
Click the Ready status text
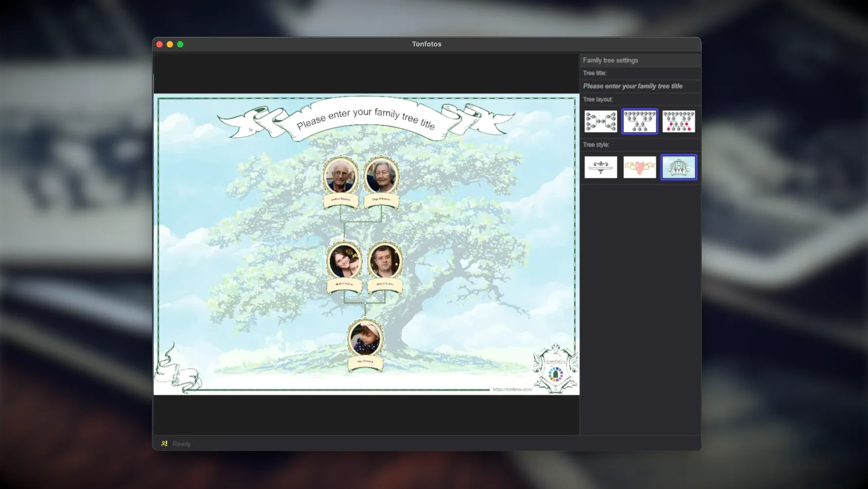tap(181, 444)
